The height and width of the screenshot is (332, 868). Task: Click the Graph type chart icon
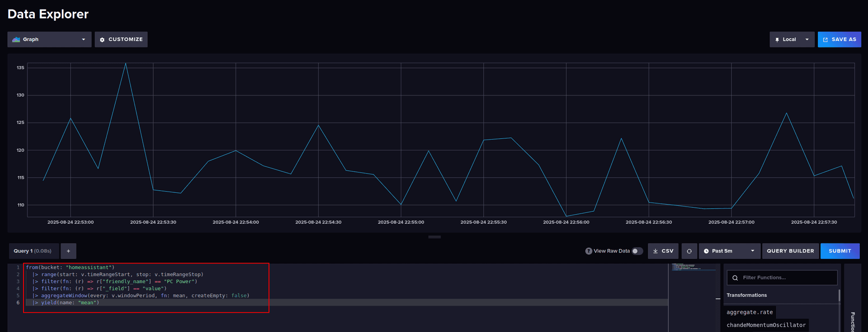tap(16, 39)
